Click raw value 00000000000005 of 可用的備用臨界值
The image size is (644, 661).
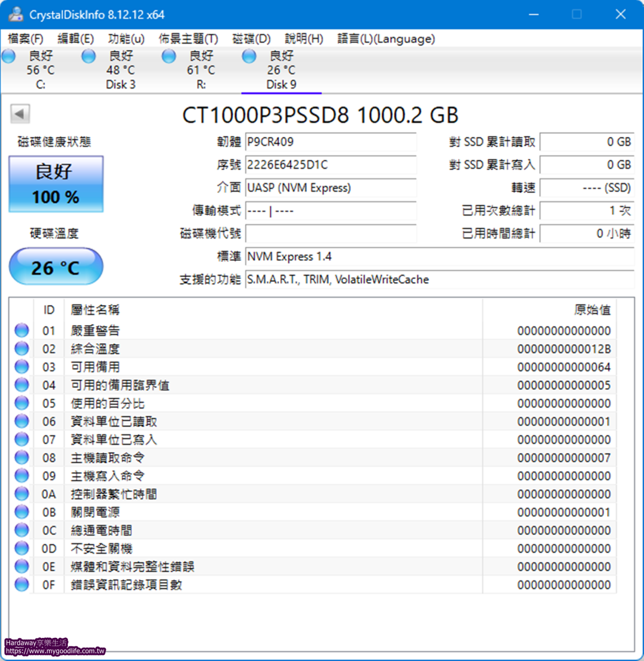(x=564, y=386)
